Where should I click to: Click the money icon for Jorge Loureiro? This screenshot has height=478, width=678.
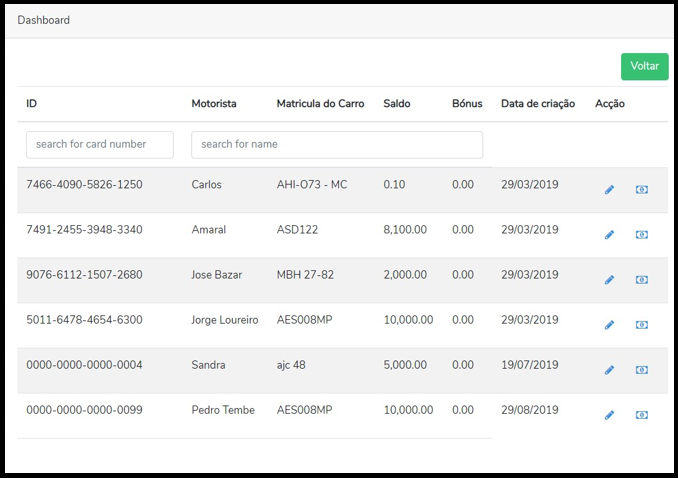[642, 325]
